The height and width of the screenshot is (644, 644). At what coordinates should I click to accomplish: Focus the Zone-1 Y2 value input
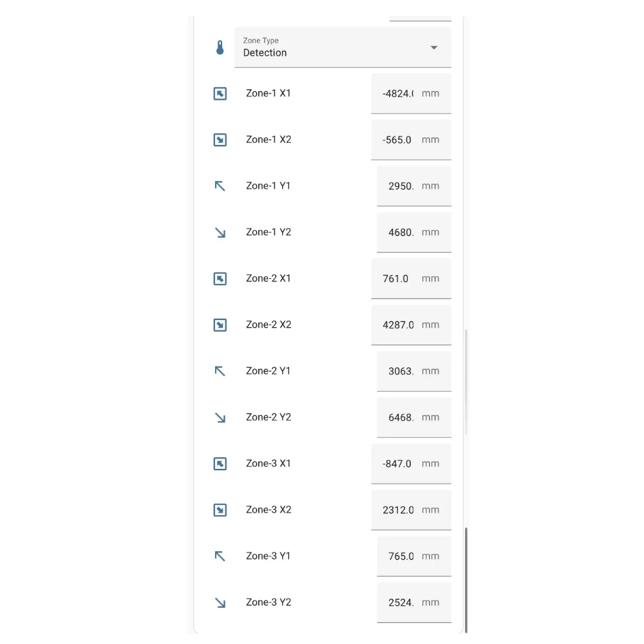click(x=401, y=232)
